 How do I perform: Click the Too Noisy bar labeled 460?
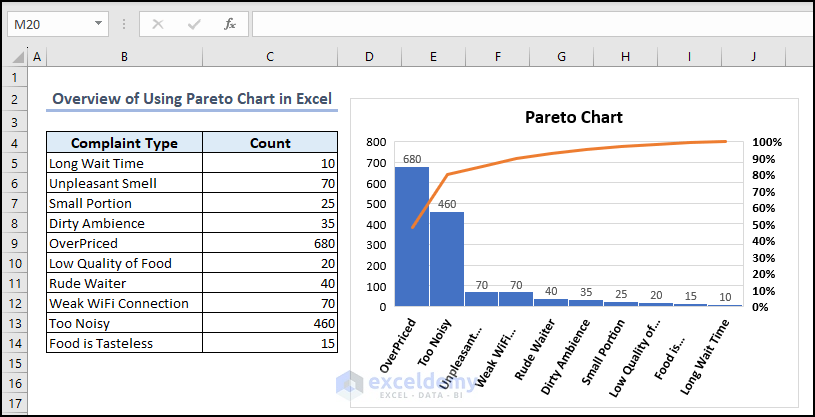pyautogui.click(x=447, y=260)
